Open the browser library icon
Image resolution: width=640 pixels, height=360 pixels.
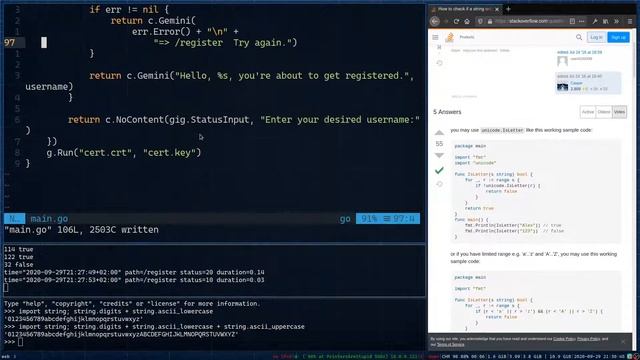[606, 21]
